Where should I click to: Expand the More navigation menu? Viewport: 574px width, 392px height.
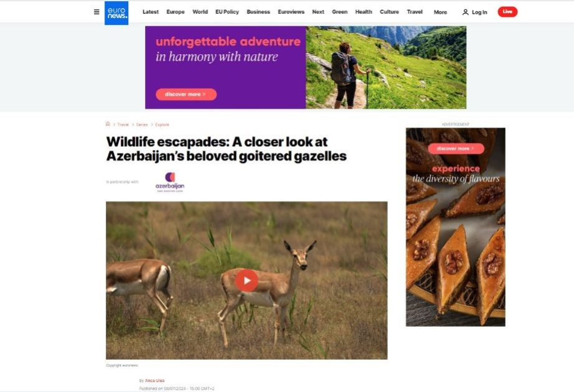tap(440, 12)
